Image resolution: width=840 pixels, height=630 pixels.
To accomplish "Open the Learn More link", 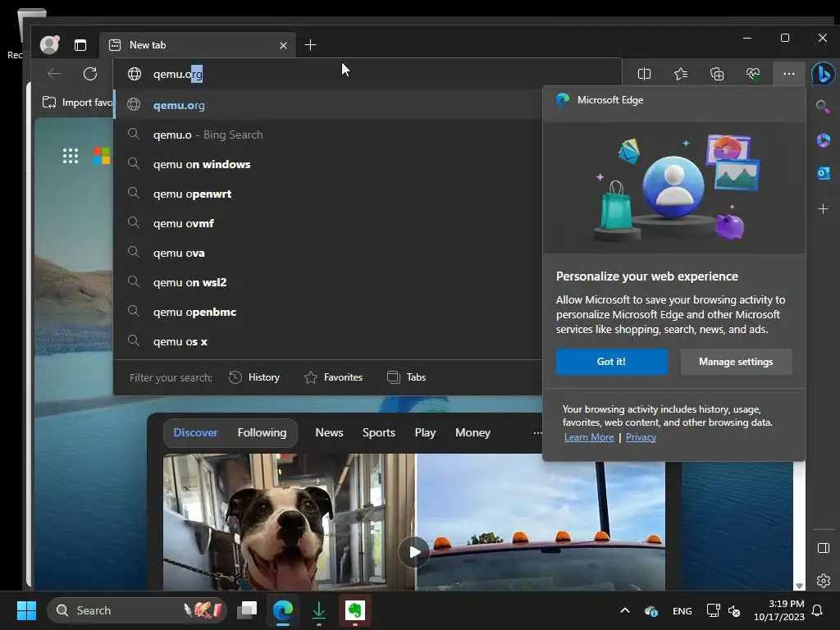I will tap(589, 437).
